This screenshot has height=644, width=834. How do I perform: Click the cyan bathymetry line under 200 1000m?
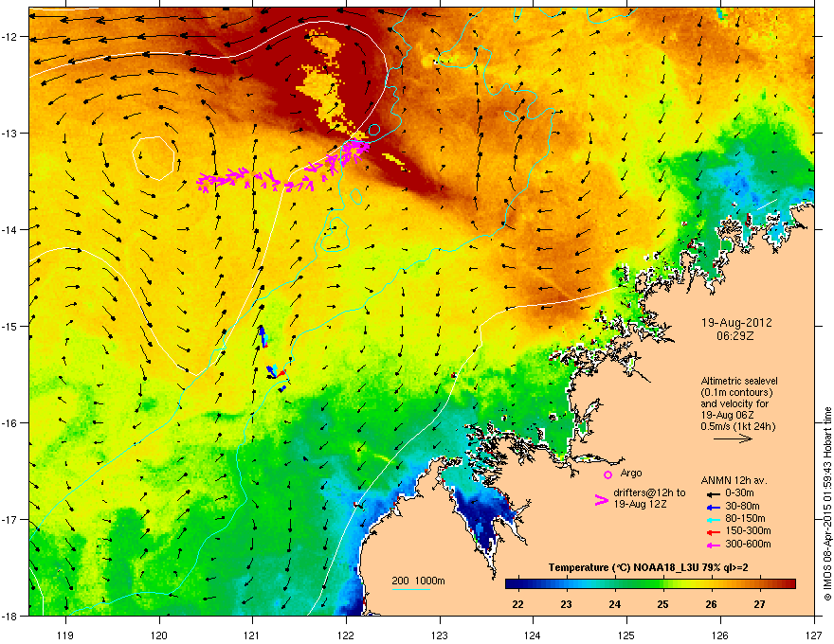410,589
